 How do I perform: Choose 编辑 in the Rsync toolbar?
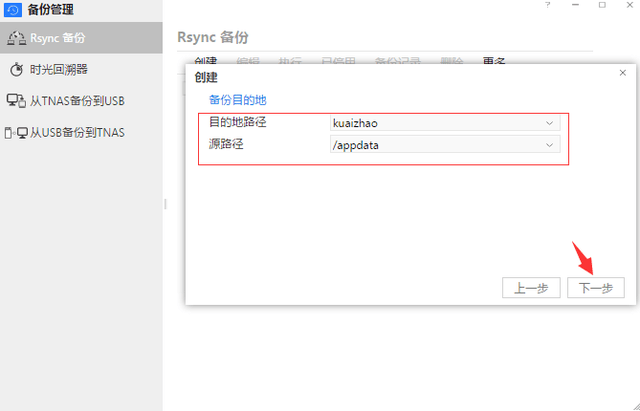[248, 62]
